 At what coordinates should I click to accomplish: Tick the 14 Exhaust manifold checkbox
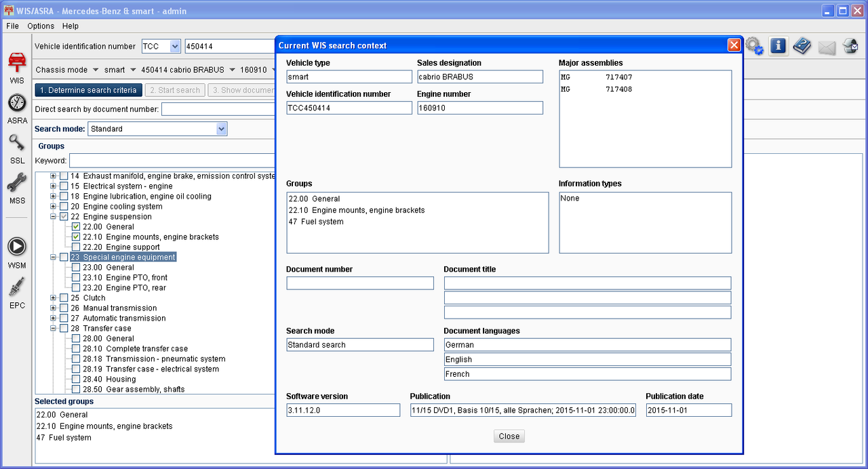tap(64, 176)
